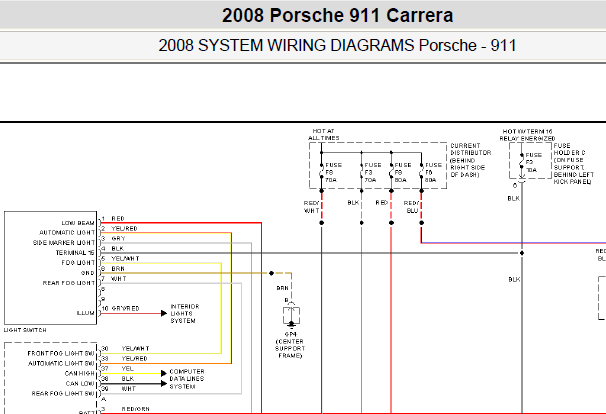Click the 'FOG LIGHT' label at pin 5
The width and height of the screenshot is (606, 414).
[78, 263]
